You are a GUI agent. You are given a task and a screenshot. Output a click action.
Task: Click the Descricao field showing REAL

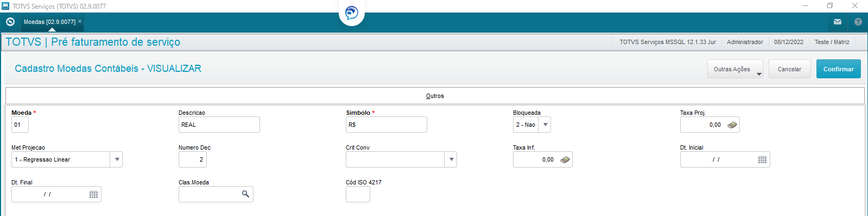coord(219,125)
